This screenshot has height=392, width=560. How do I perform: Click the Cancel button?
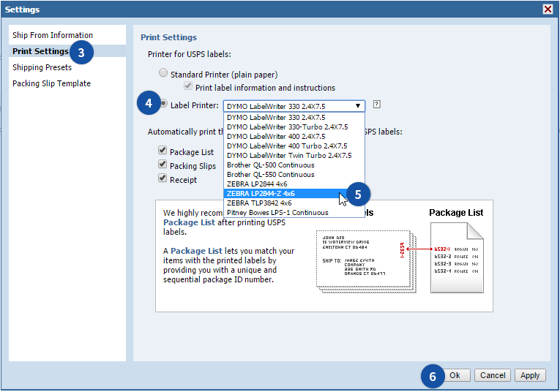click(493, 375)
